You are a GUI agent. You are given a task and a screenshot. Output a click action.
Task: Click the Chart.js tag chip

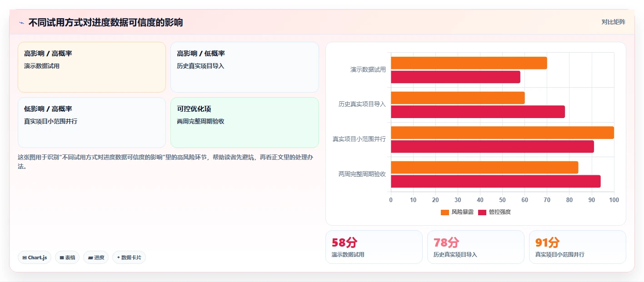point(35,257)
